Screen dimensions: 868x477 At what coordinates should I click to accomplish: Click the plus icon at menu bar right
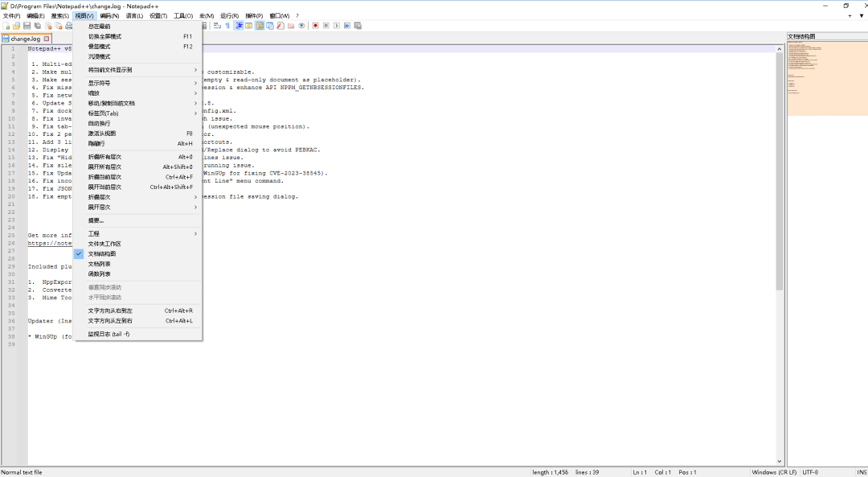coord(850,16)
